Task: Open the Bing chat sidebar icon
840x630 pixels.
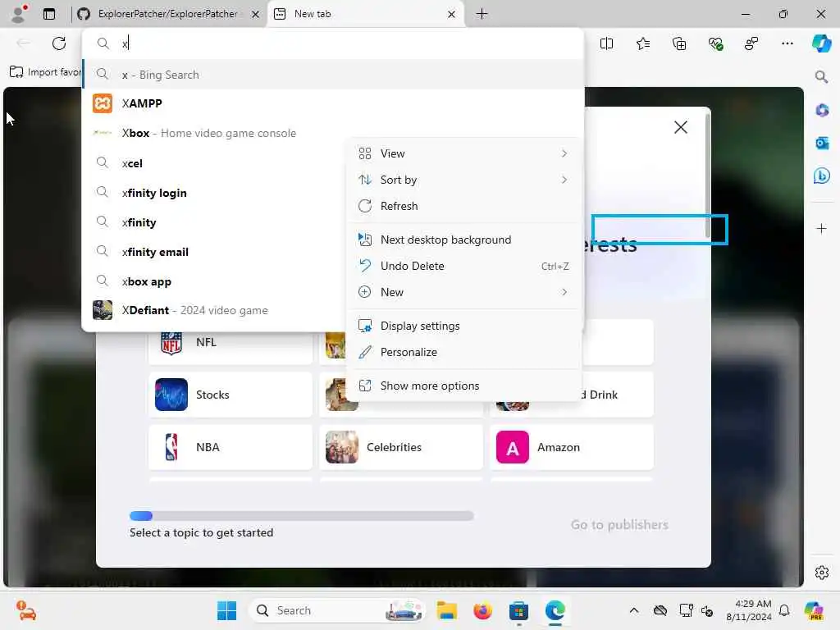Action: [x=822, y=176]
